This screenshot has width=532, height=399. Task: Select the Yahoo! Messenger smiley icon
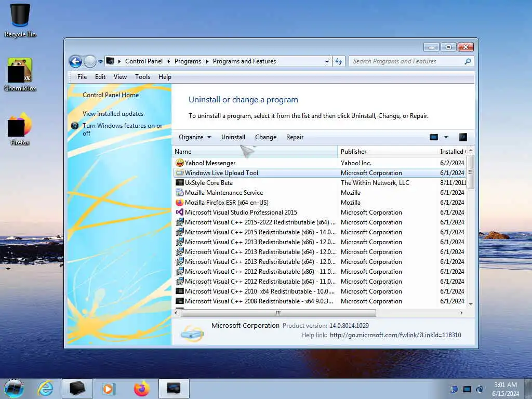tap(179, 163)
